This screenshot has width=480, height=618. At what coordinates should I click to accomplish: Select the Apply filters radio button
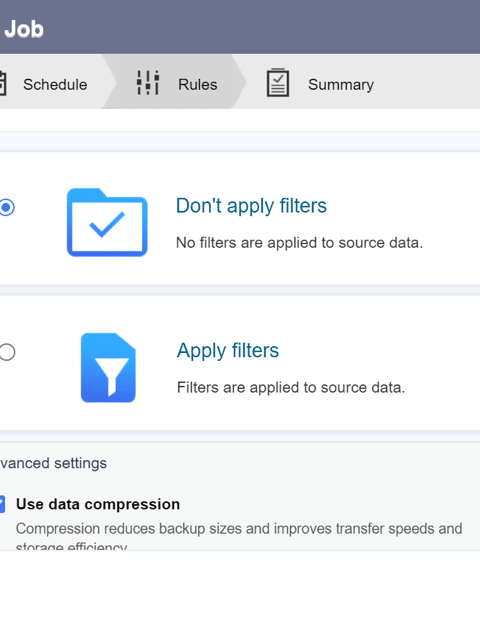[x=7, y=352]
